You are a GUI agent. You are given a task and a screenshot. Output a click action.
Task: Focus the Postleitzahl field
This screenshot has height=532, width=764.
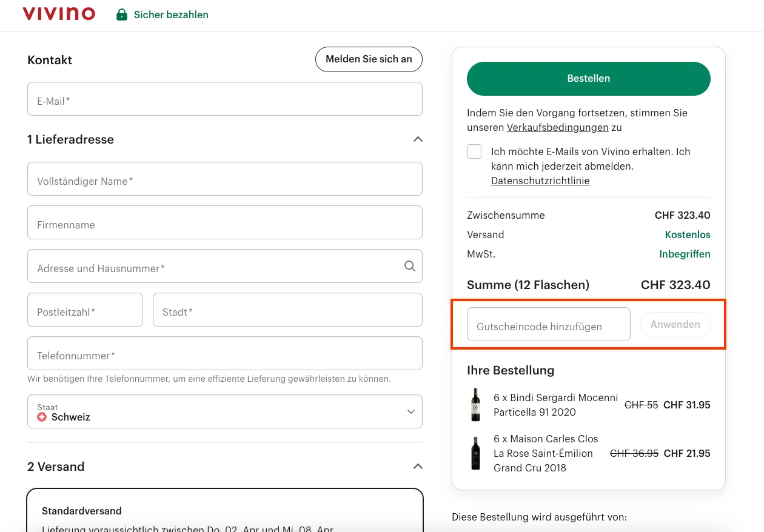point(85,310)
